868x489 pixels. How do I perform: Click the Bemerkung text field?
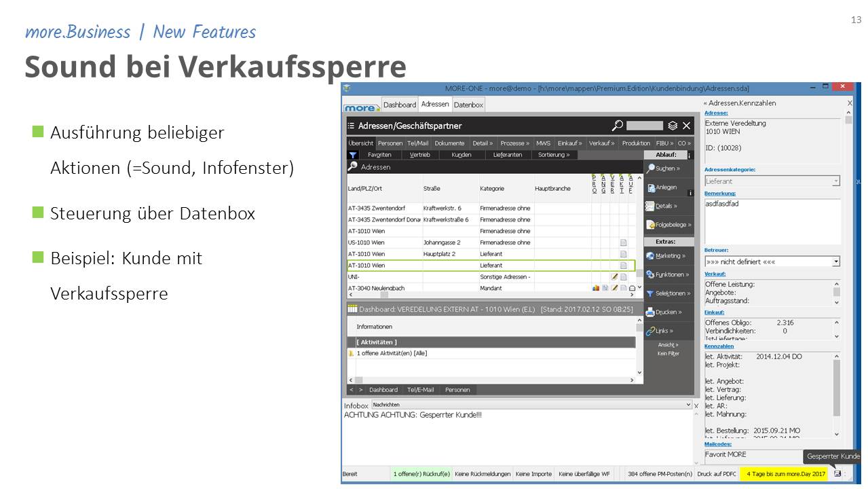[772, 221]
